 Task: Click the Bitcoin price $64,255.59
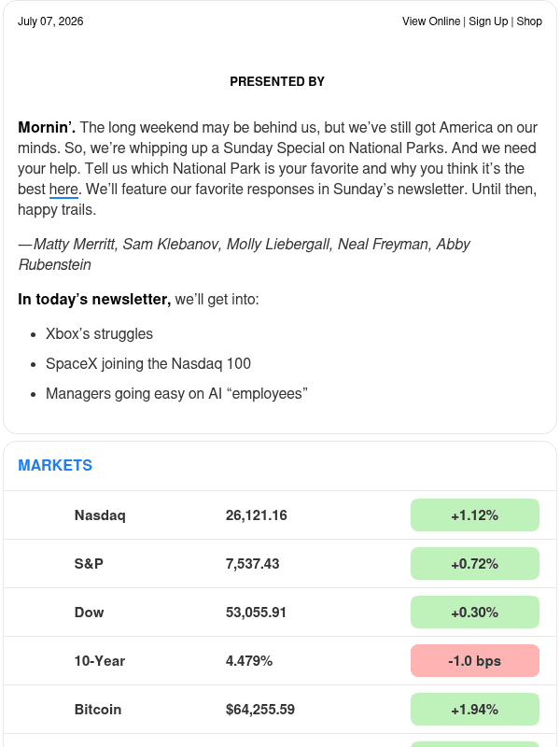click(260, 710)
